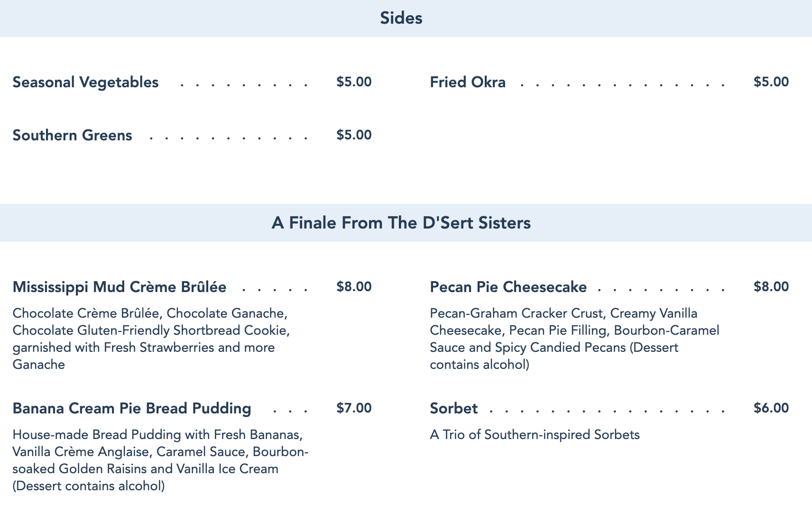Click the Trio of Southern-inspired Sorbets text

tap(535, 435)
